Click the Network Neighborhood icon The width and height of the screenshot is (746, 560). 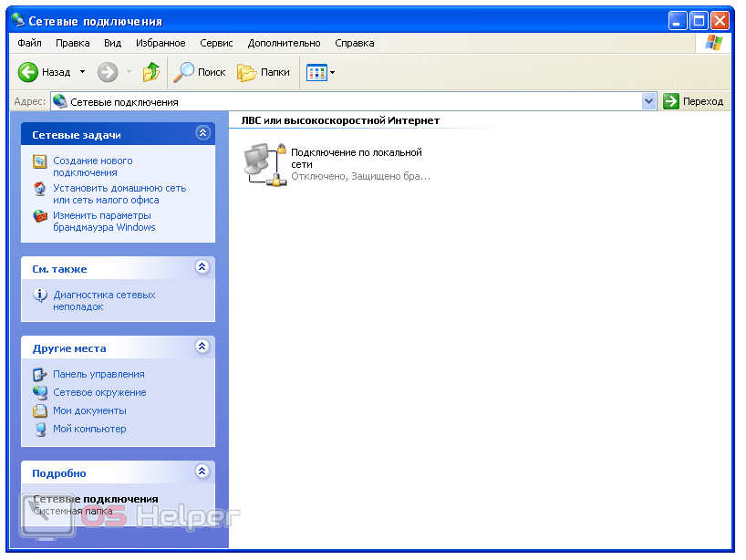(40, 392)
